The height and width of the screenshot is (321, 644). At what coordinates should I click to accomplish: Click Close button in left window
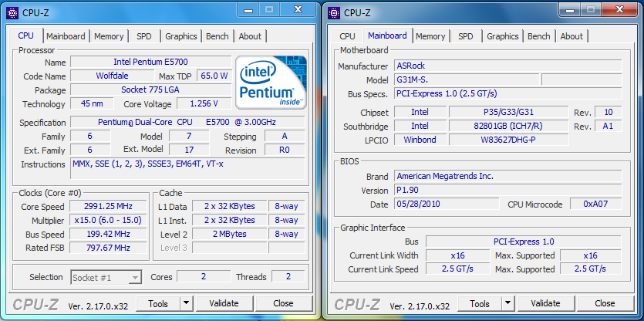click(x=283, y=304)
